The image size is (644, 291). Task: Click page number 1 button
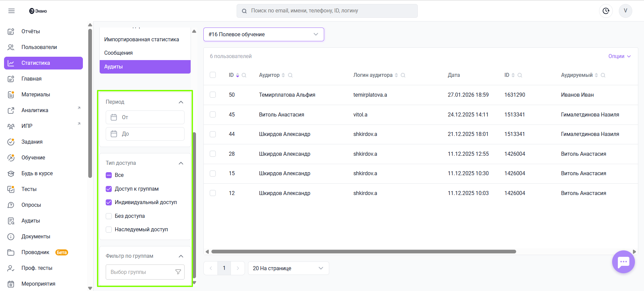224,268
